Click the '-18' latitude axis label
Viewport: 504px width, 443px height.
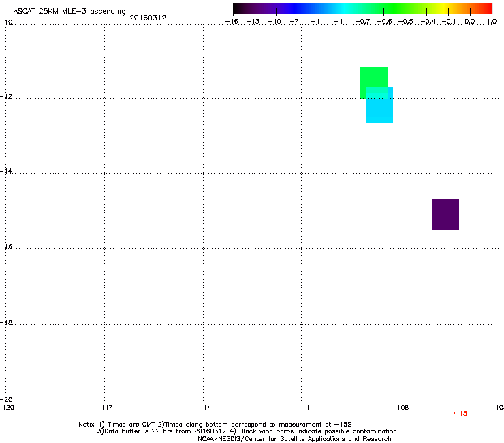click(x=6, y=322)
